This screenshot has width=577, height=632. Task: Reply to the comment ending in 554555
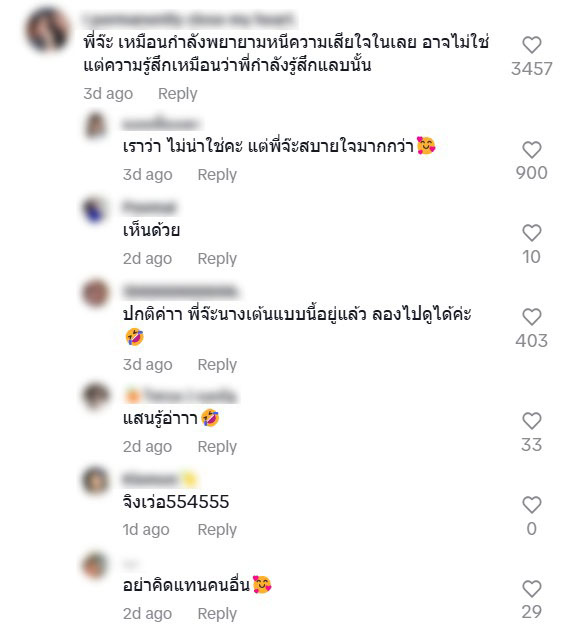pos(217,530)
